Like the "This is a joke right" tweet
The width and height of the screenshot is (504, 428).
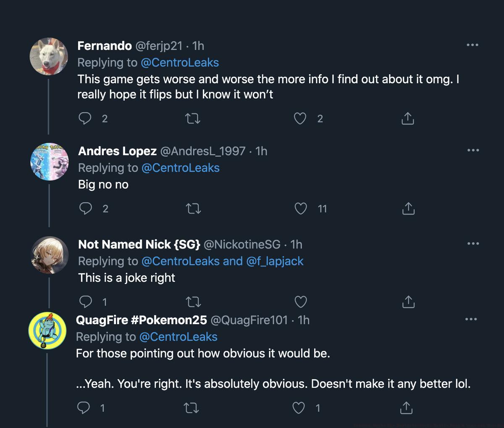coord(301,302)
